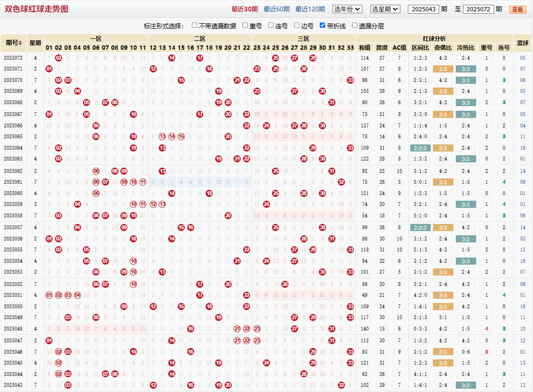
Task: Uncheck the 带折线 checkbox
Action: pos(322,26)
